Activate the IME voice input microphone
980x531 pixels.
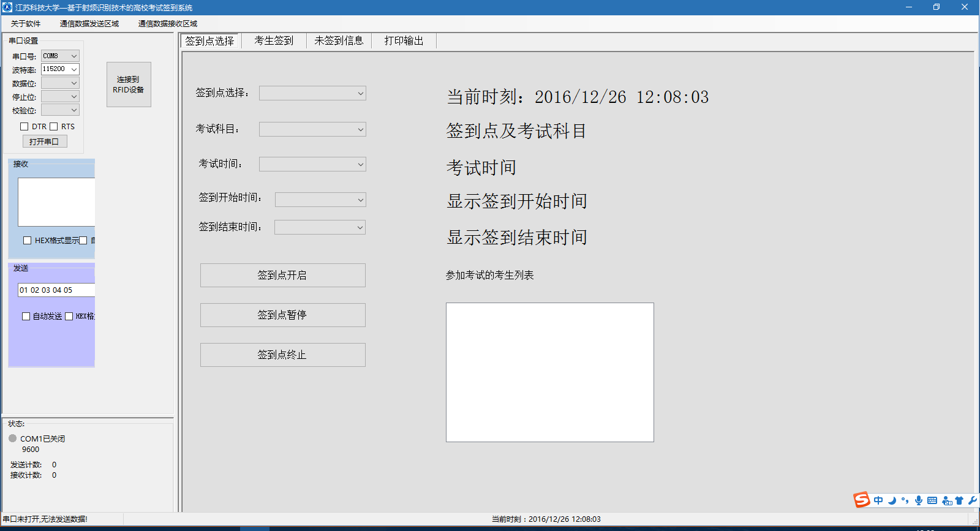919,500
